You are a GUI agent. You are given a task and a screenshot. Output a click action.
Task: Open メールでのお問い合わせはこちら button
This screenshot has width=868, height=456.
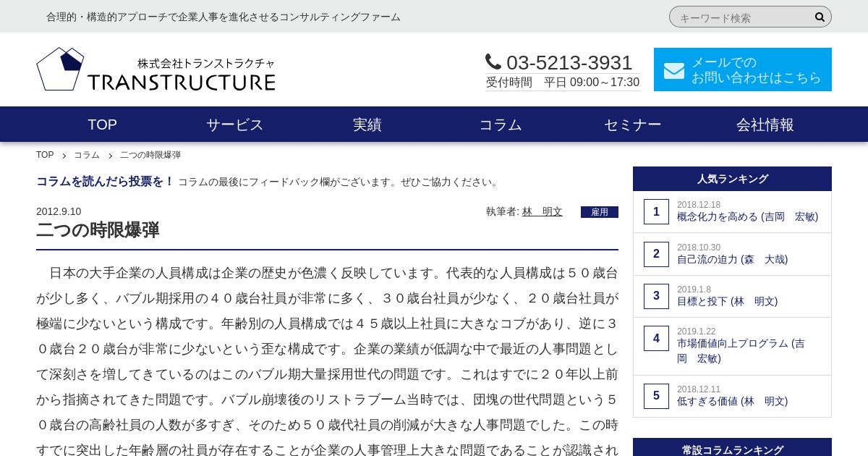pos(743,69)
